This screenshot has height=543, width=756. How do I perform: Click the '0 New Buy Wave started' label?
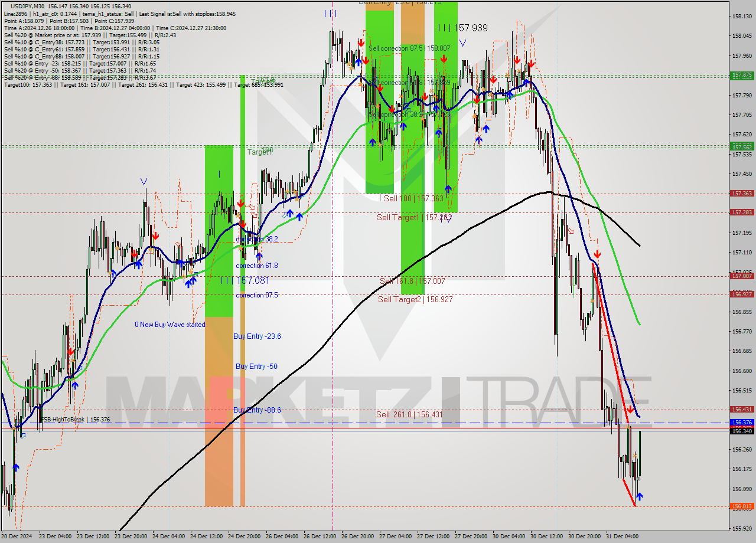pyautogui.click(x=170, y=325)
